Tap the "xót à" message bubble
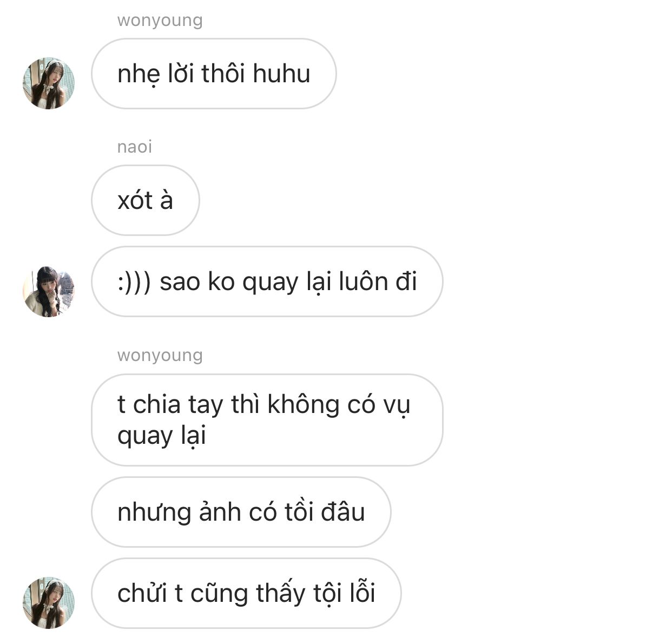Screen dimensions: 672x643 (146, 200)
